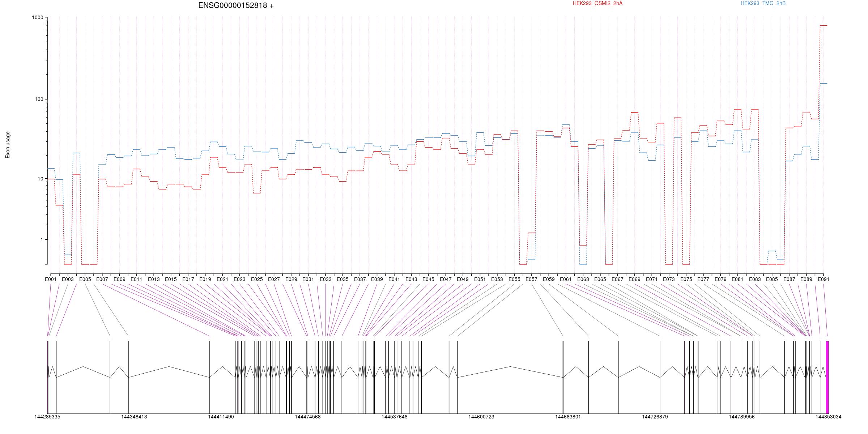
Task: Click exon label E089
Action: click(x=807, y=279)
